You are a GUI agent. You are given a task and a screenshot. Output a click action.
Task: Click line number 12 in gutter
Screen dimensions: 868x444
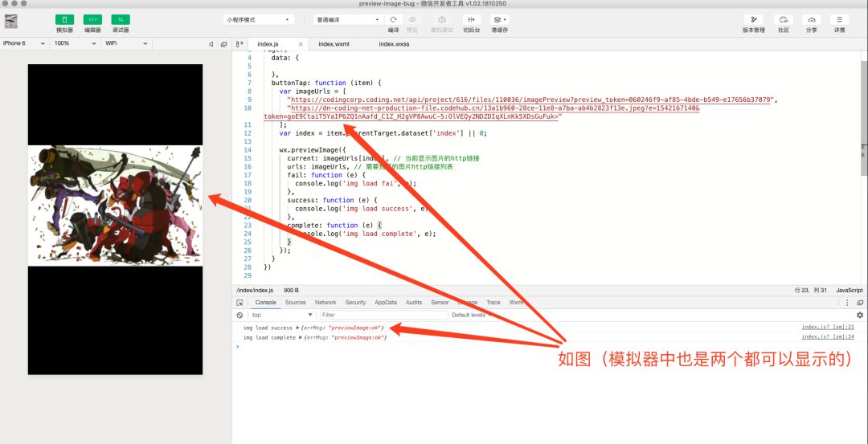tap(248, 133)
